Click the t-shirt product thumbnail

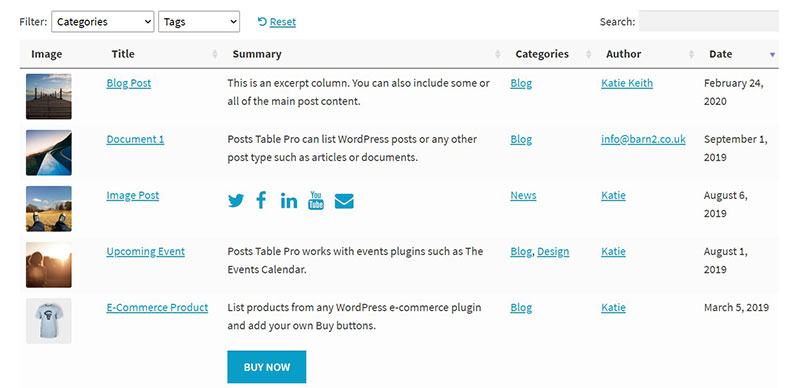tap(49, 321)
